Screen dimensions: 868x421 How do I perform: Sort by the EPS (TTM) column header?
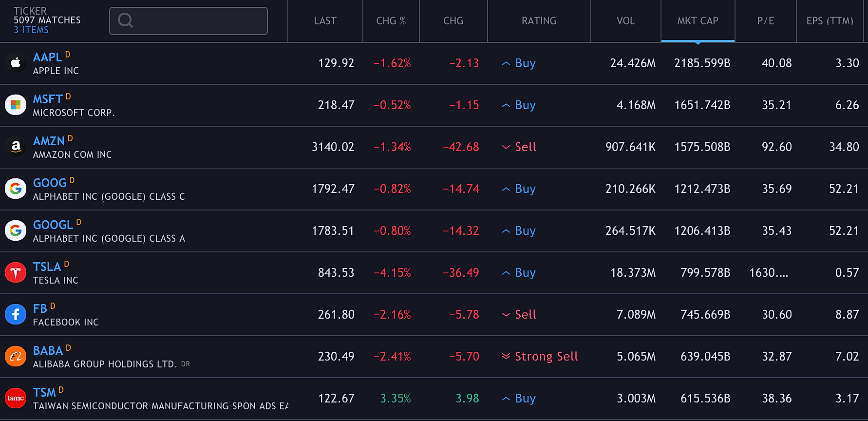830,21
